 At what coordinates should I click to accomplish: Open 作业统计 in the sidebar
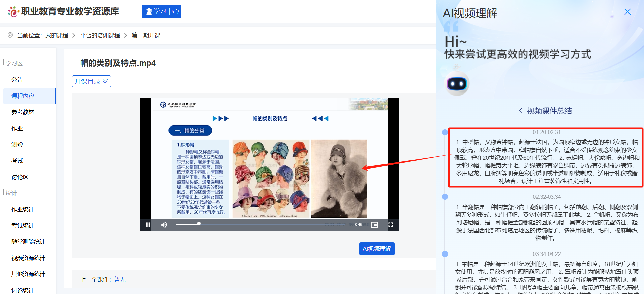click(x=23, y=209)
